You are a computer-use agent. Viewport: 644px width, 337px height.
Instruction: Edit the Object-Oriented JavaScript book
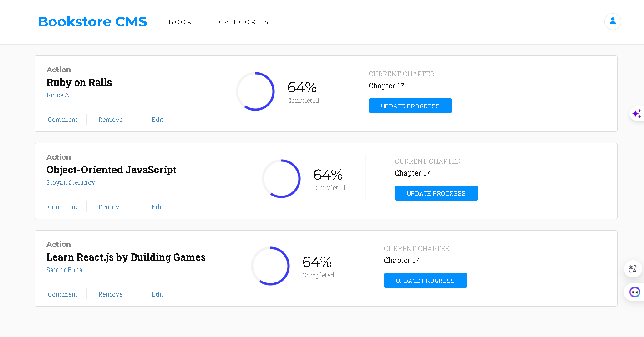coord(157,207)
